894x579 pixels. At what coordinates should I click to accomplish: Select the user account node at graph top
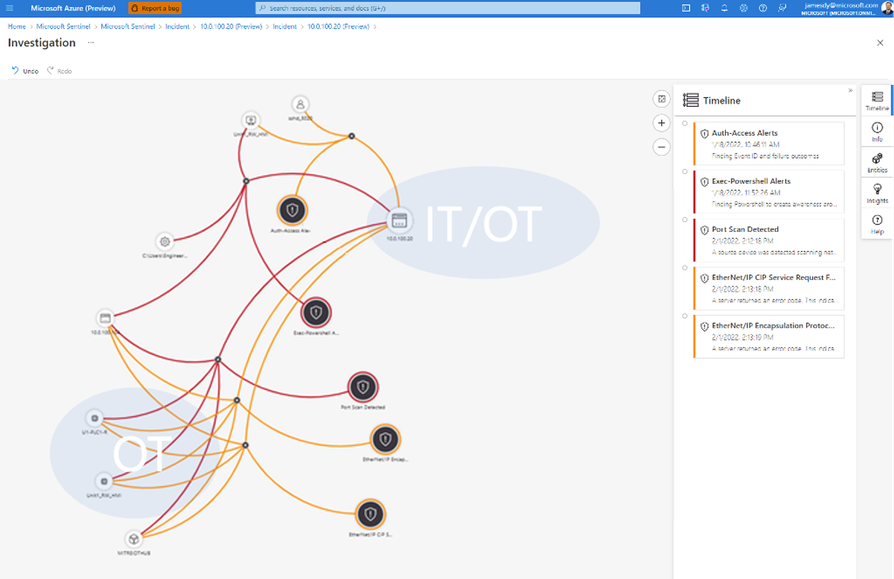(300, 104)
